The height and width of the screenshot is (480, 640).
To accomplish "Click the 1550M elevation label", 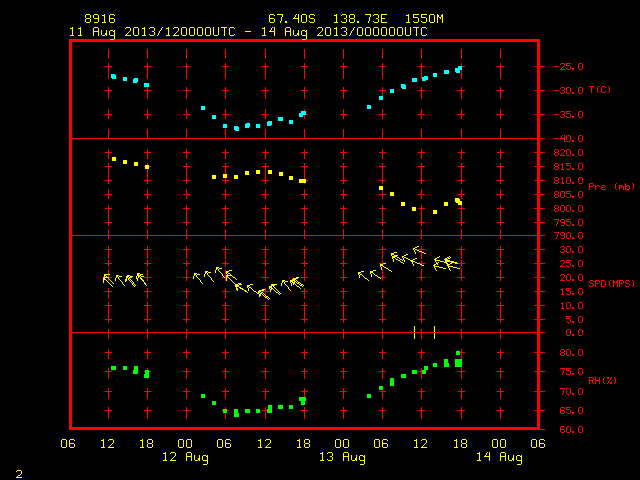I will (x=424, y=19).
